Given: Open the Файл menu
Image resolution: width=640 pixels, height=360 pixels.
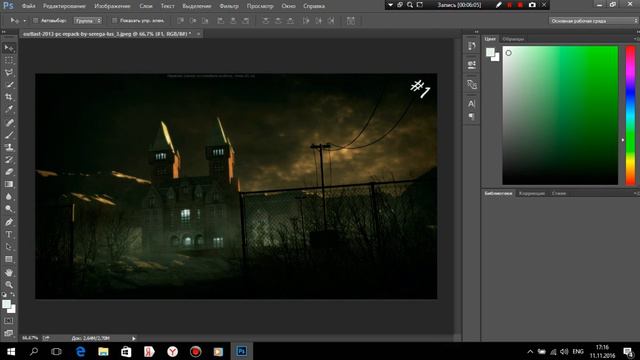Looking at the screenshot, I should pyautogui.click(x=28, y=6).
